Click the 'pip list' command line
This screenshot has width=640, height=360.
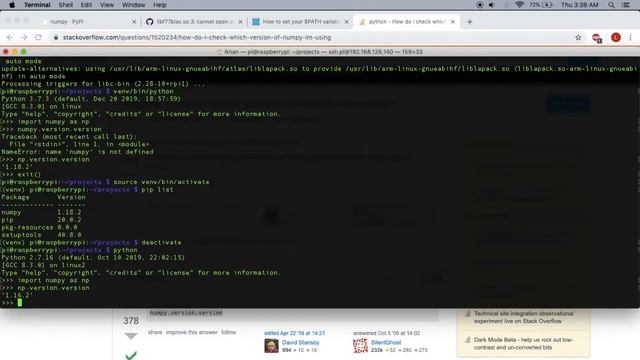click(87, 189)
